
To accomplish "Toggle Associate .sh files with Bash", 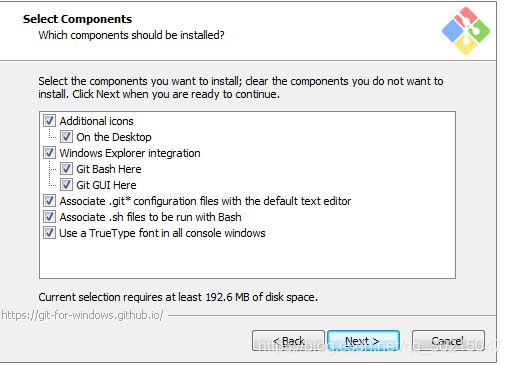I will 49,217.
